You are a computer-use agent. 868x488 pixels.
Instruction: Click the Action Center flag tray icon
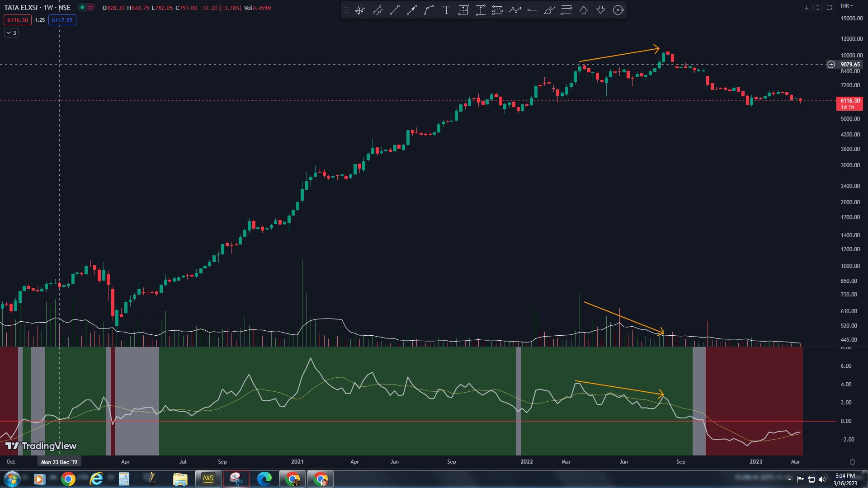[800, 479]
